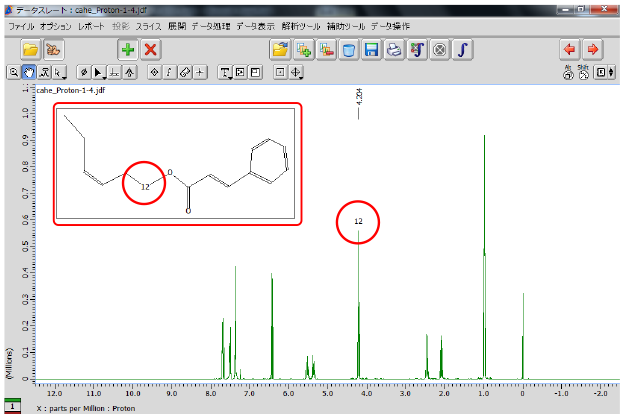Click the K box button at right
Viewport: 626px width, 418px height.
coord(601,72)
